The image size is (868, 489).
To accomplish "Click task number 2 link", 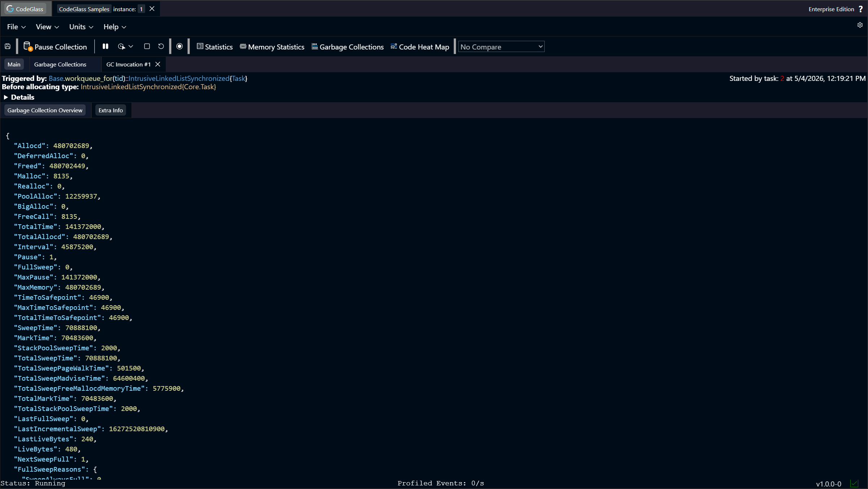I will (x=782, y=78).
